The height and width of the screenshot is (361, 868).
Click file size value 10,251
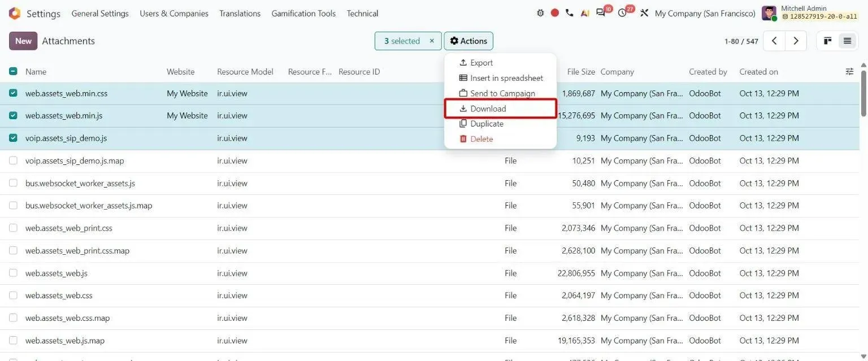583,160
